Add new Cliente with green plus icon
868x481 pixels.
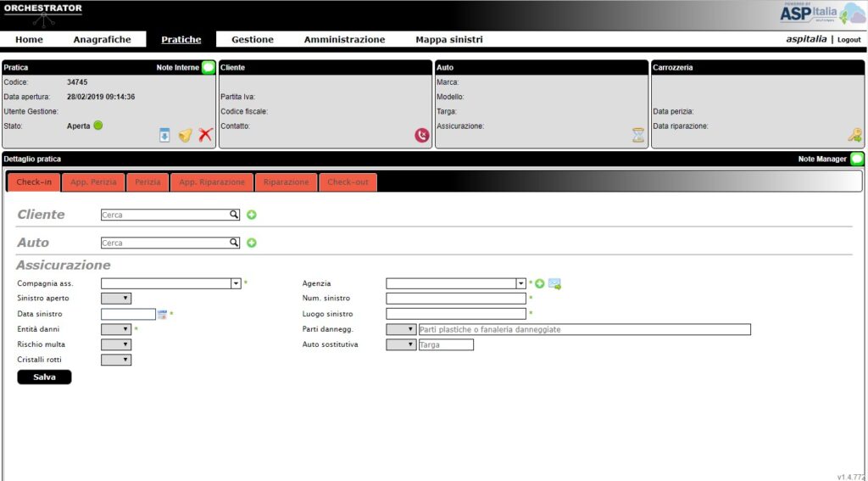(252, 215)
